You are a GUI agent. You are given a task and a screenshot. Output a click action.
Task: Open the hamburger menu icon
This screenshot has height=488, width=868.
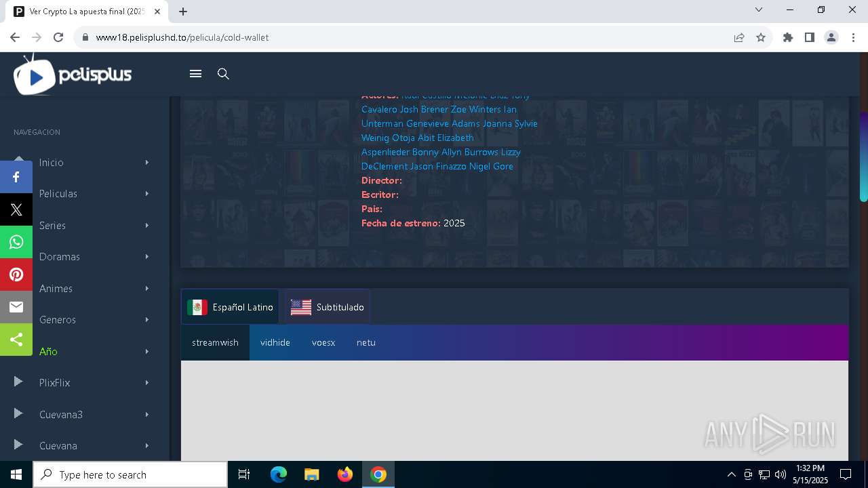click(x=195, y=74)
